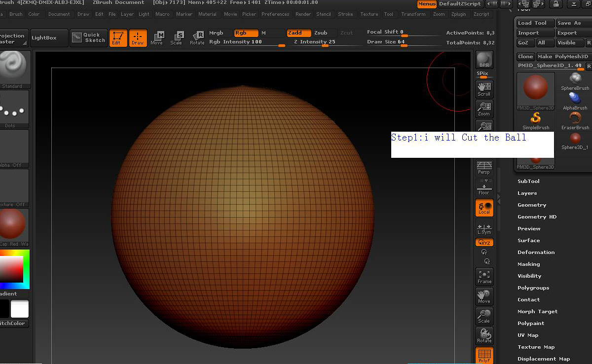The image size is (592, 364).
Task: Click the Frame view icon
Action: [x=484, y=277]
